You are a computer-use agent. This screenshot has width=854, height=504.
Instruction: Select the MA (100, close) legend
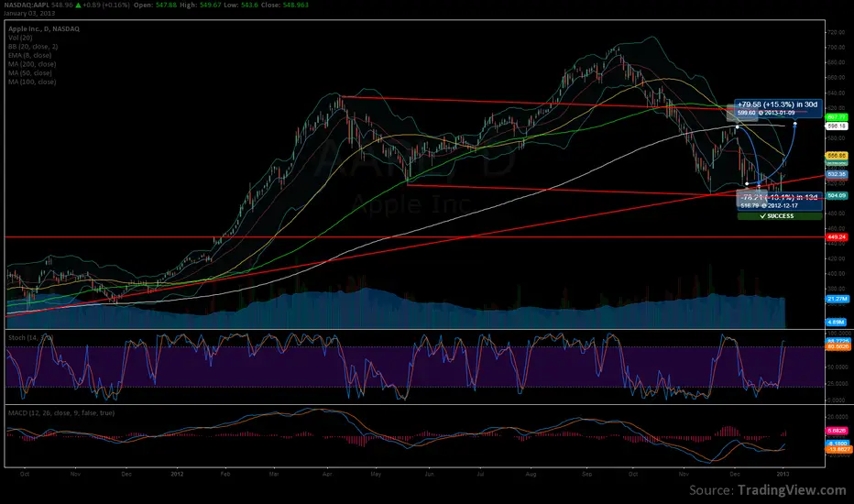32,82
